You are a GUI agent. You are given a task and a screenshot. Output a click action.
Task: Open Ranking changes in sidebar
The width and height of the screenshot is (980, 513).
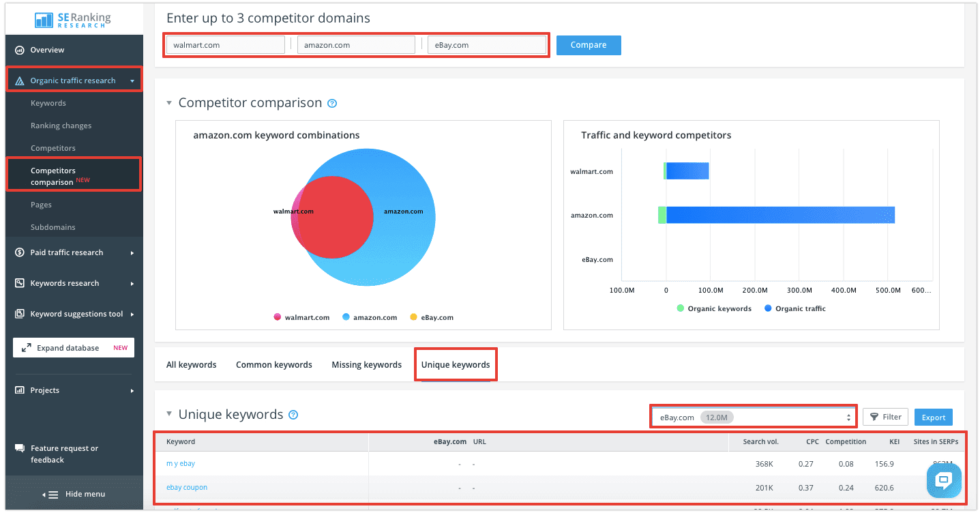pos(61,126)
